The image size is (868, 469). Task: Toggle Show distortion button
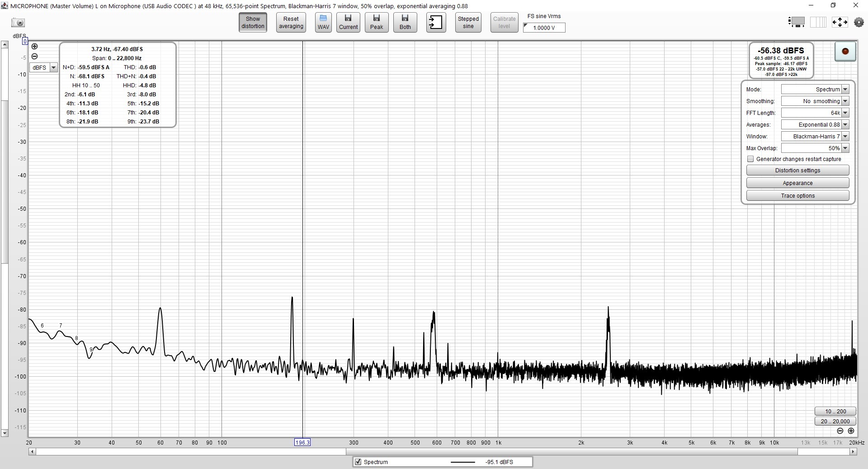point(253,23)
